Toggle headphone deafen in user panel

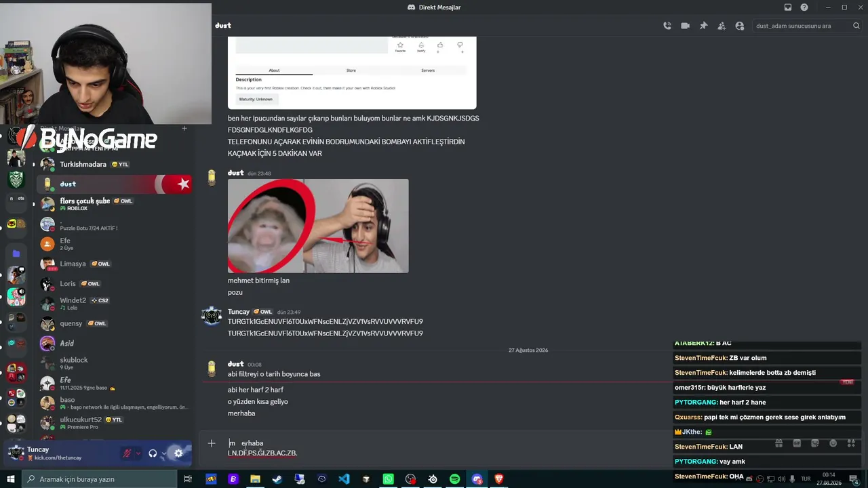tap(153, 453)
